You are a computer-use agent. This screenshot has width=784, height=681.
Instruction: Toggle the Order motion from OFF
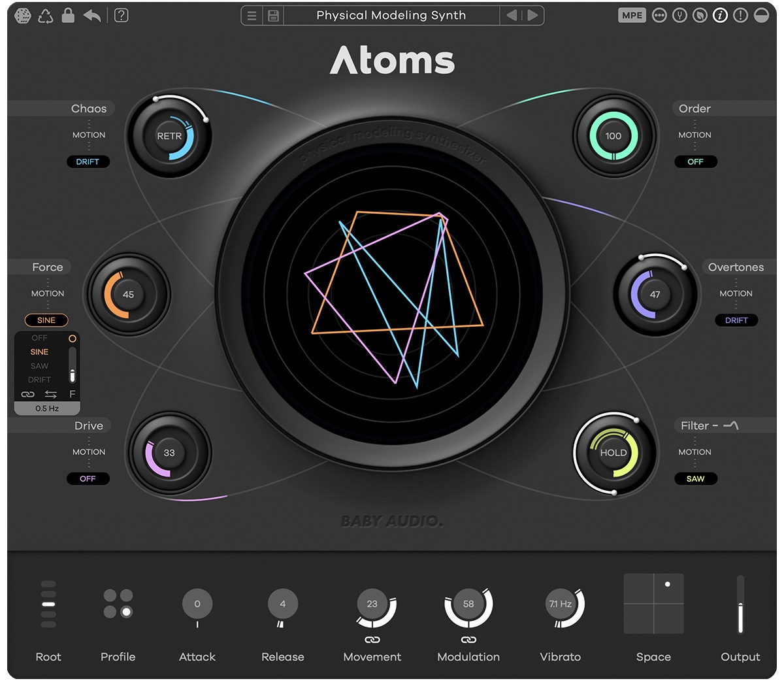[x=696, y=161]
